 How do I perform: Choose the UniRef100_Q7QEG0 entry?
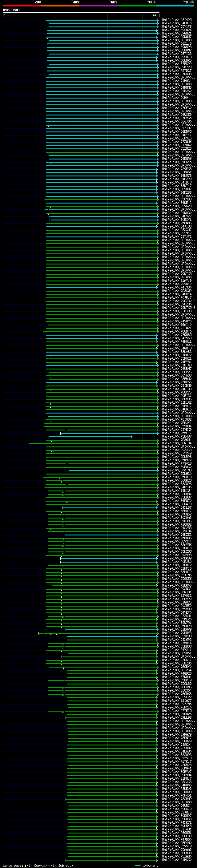(177, 108)
